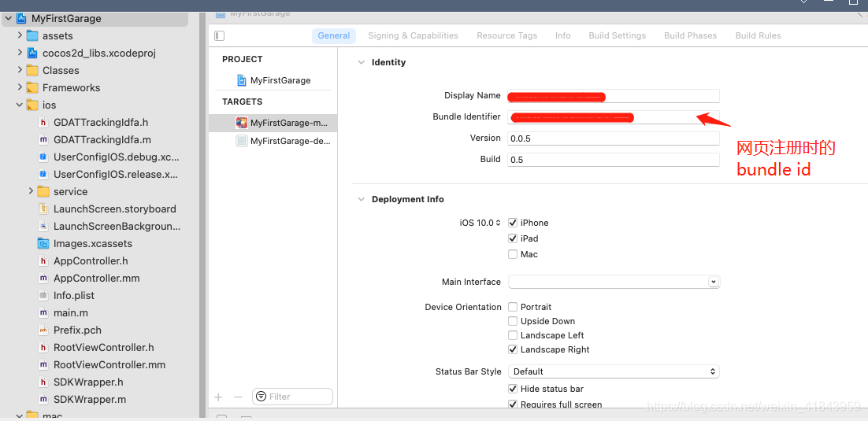Open the Build Settings tab
This screenshot has height=421, width=868.
click(618, 35)
